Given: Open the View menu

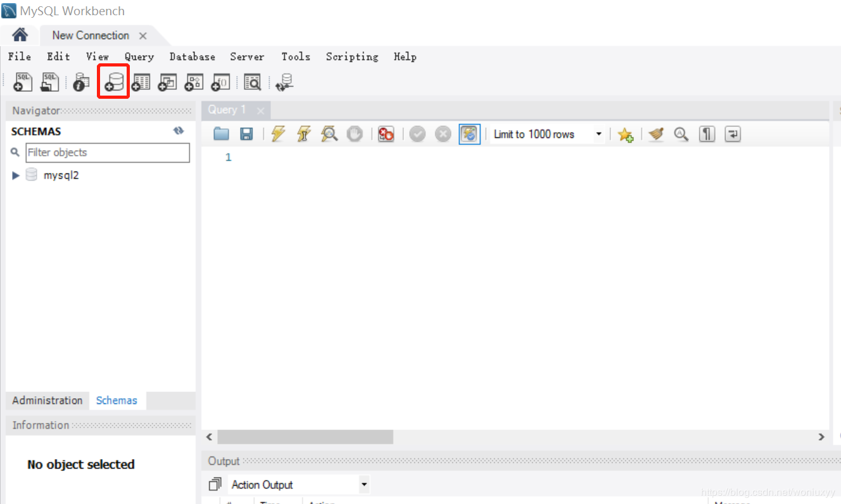Looking at the screenshot, I should point(98,56).
